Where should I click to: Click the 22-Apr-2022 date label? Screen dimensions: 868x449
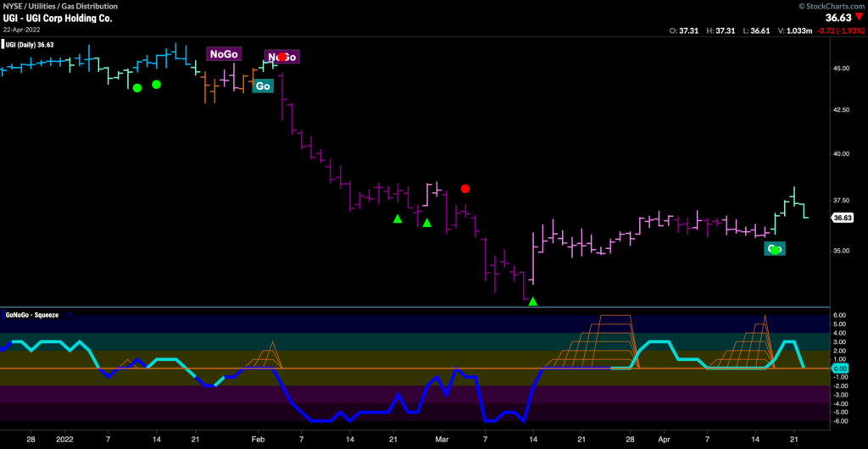click(19, 30)
